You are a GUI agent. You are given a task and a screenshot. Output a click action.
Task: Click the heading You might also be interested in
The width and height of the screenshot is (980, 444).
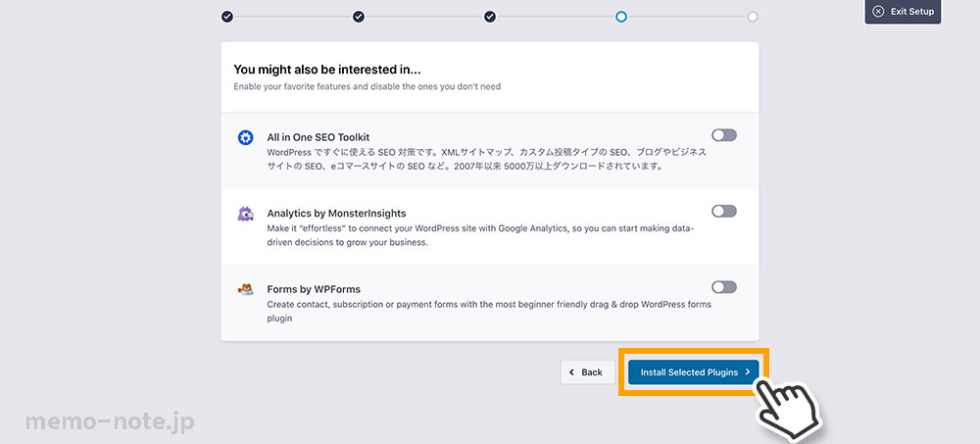[x=327, y=70]
